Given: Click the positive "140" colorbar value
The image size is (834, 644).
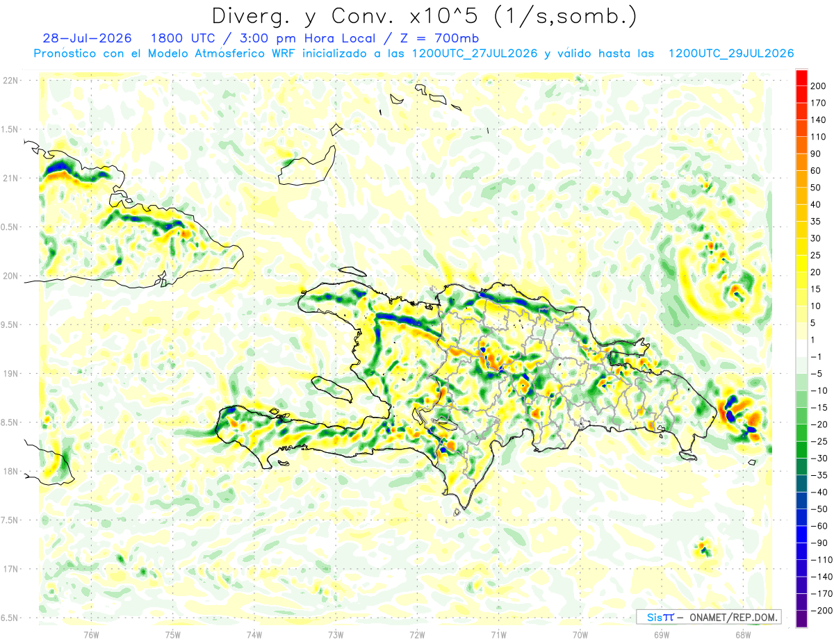Looking at the screenshot, I should click(818, 119).
